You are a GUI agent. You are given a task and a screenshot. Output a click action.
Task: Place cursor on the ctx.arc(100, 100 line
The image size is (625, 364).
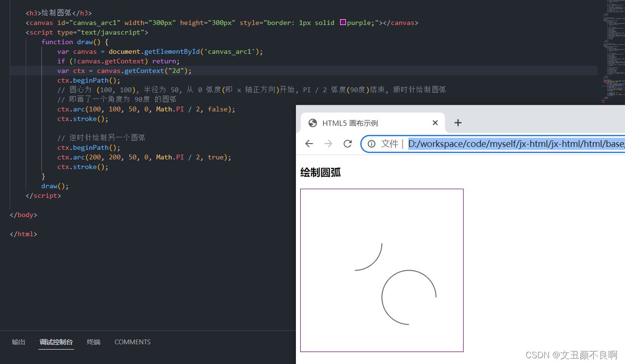(x=144, y=109)
